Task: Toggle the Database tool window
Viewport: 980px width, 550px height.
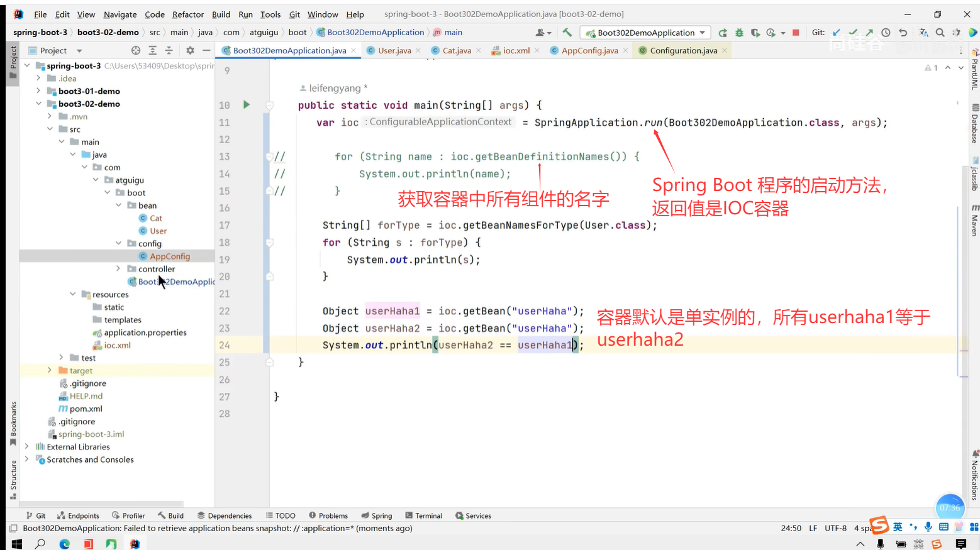Action: pos(974,123)
